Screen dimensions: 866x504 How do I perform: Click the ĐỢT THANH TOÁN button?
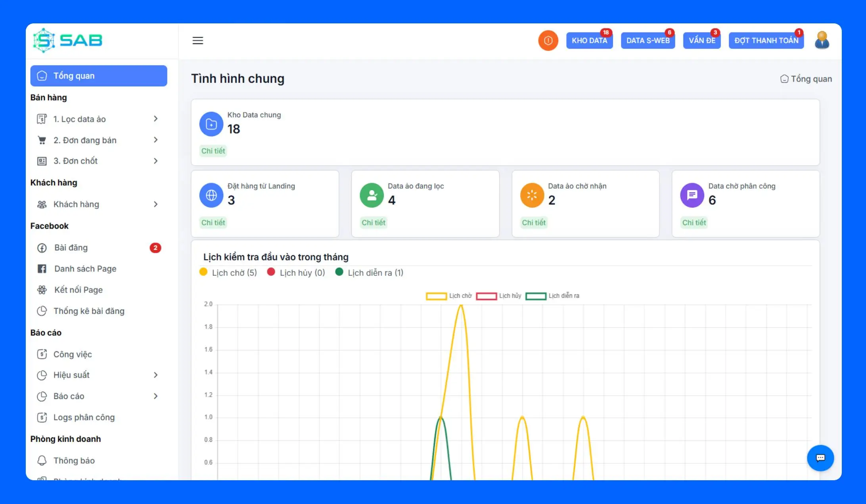coord(766,40)
